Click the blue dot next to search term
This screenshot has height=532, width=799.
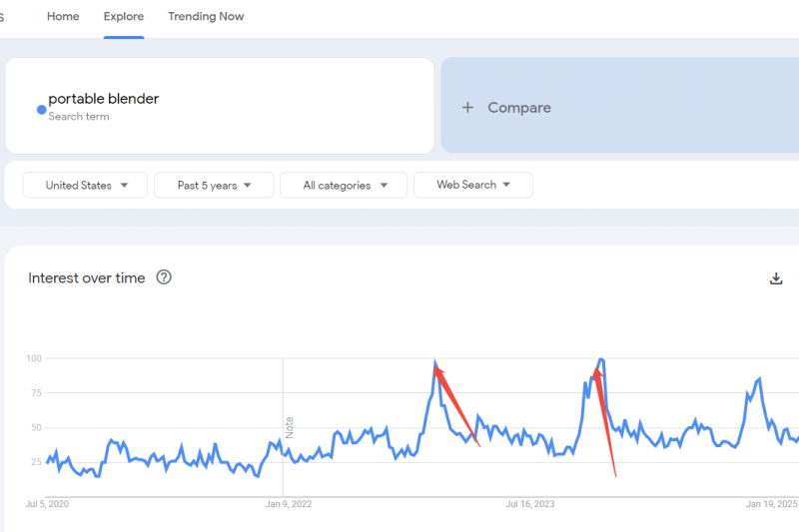coord(41,109)
